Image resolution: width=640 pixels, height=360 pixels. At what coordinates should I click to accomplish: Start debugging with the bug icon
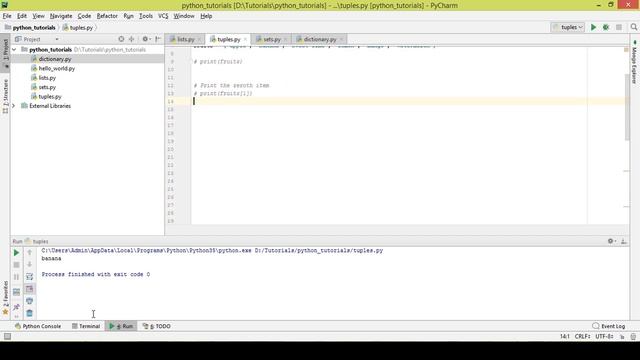tap(606, 27)
